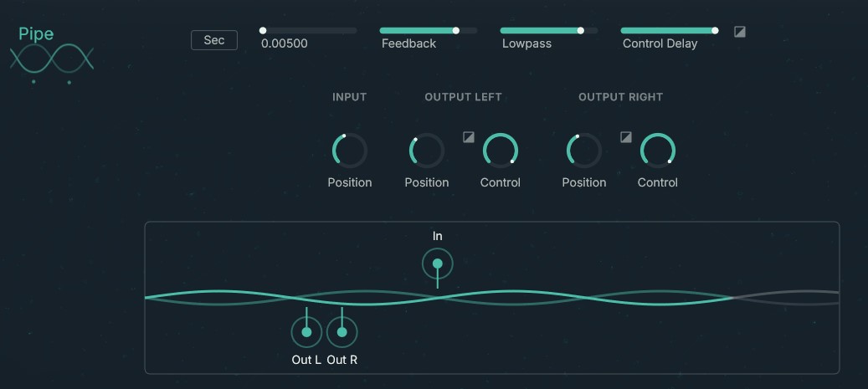Toggle the square icon beside Control Delay
Image resolution: width=868 pixels, height=389 pixels.
click(x=740, y=32)
